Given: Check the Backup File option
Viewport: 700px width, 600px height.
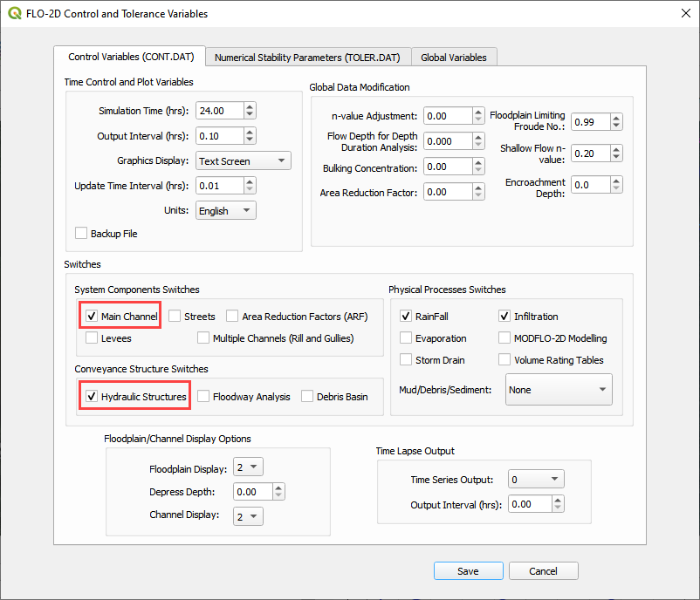Looking at the screenshot, I should click(x=81, y=234).
